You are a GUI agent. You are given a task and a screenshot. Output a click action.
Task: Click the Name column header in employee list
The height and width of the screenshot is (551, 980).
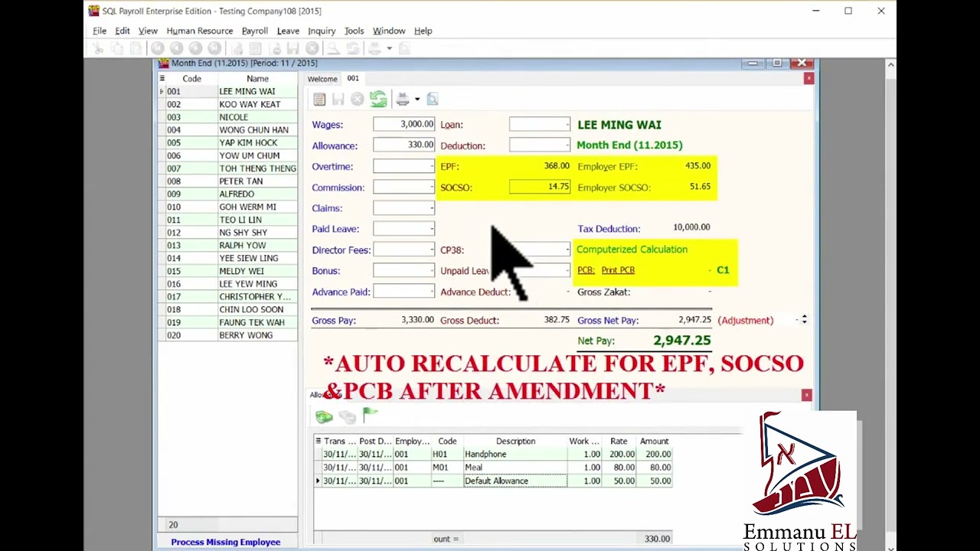257,78
